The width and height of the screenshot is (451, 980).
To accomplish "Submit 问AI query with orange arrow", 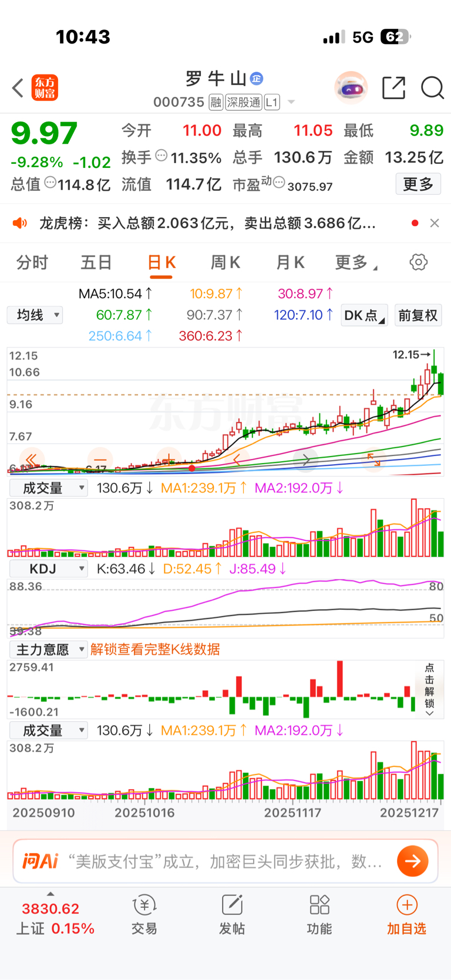I will tap(413, 861).
